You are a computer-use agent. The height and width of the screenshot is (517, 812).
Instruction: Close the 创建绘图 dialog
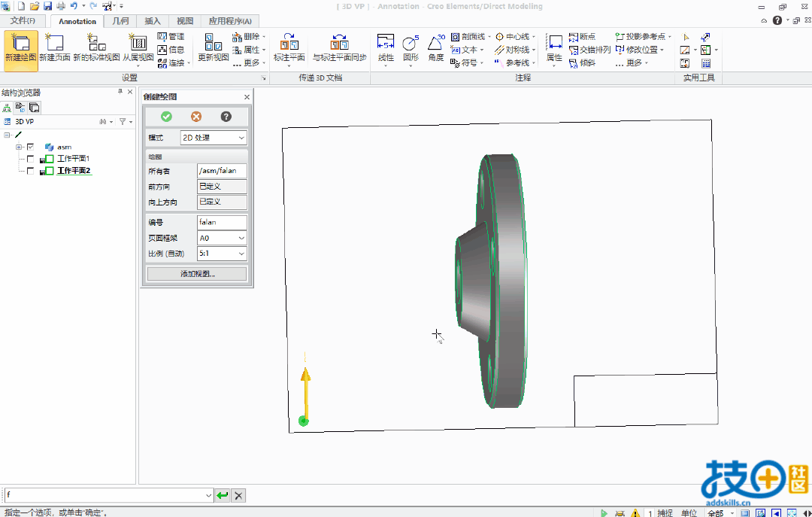(x=247, y=97)
